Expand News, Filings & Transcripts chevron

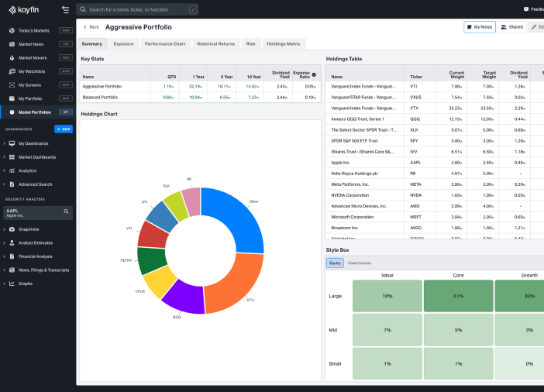click(4, 270)
